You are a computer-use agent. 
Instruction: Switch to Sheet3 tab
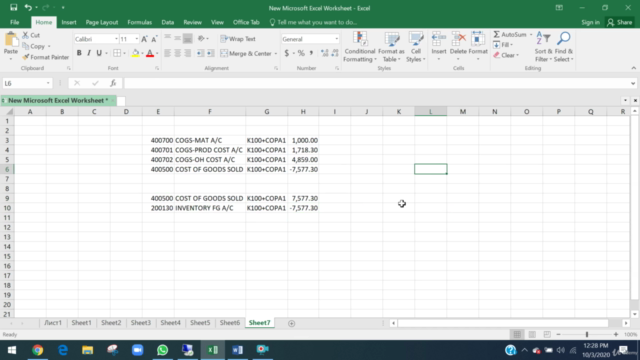pos(141,323)
